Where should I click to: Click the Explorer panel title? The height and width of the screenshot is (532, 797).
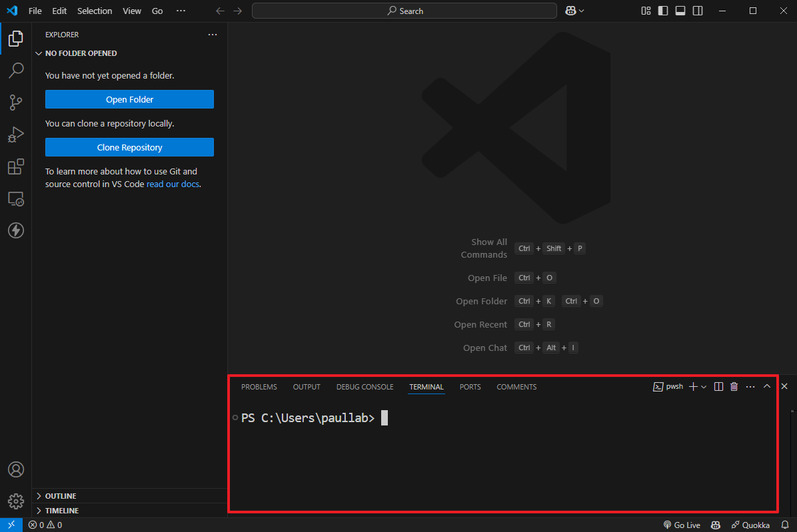point(62,35)
